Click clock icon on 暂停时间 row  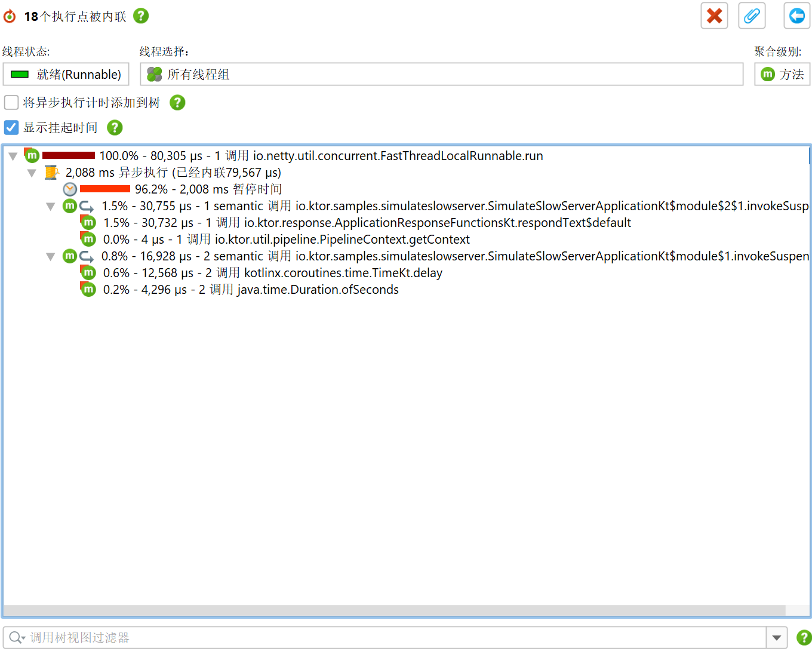[x=70, y=189]
